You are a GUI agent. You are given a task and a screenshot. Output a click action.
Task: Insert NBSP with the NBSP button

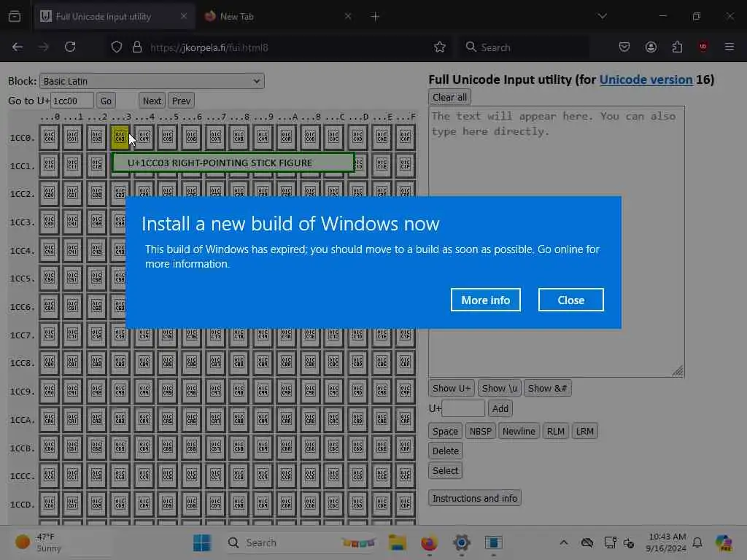(480, 432)
